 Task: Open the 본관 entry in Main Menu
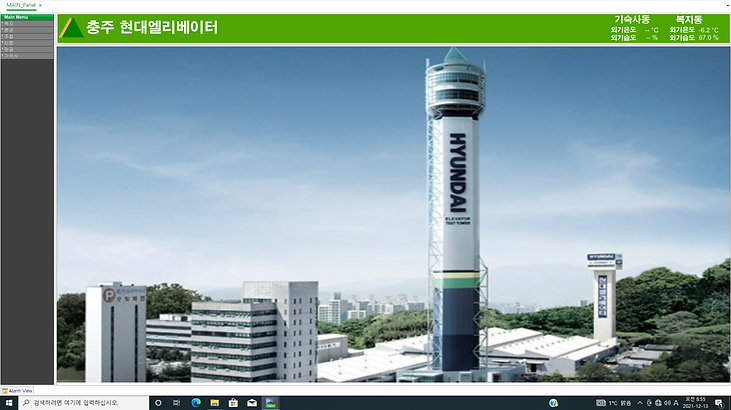point(28,30)
